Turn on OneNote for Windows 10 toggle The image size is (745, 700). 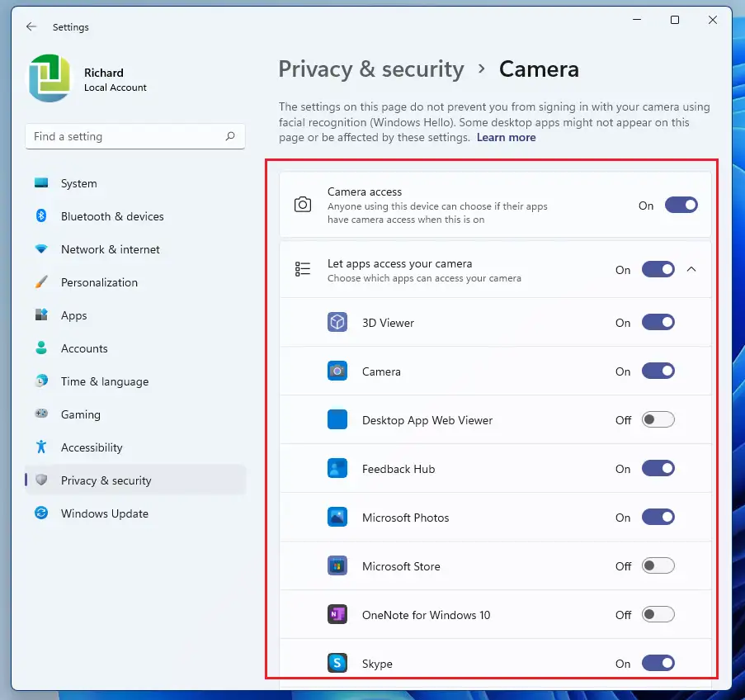click(x=658, y=614)
